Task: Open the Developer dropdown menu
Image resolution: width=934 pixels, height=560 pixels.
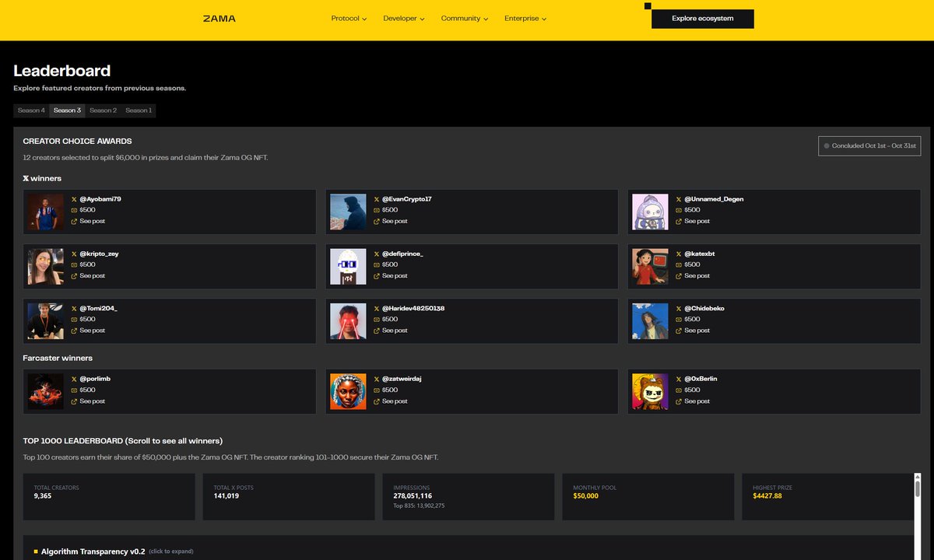Action: click(404, 19)
